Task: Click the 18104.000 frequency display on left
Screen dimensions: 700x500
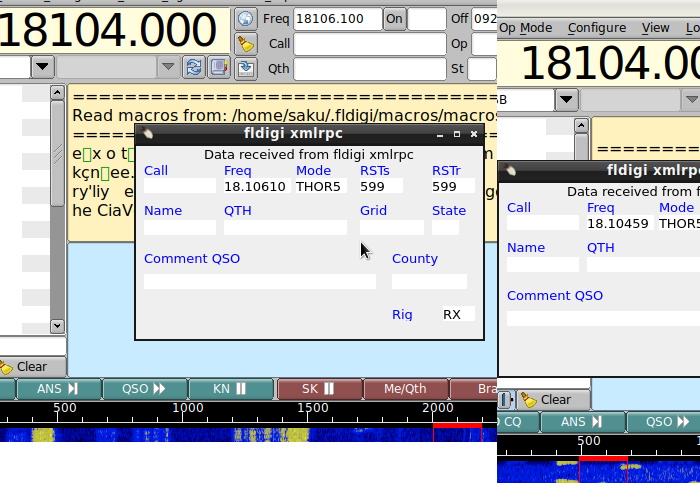Action: 108,29
